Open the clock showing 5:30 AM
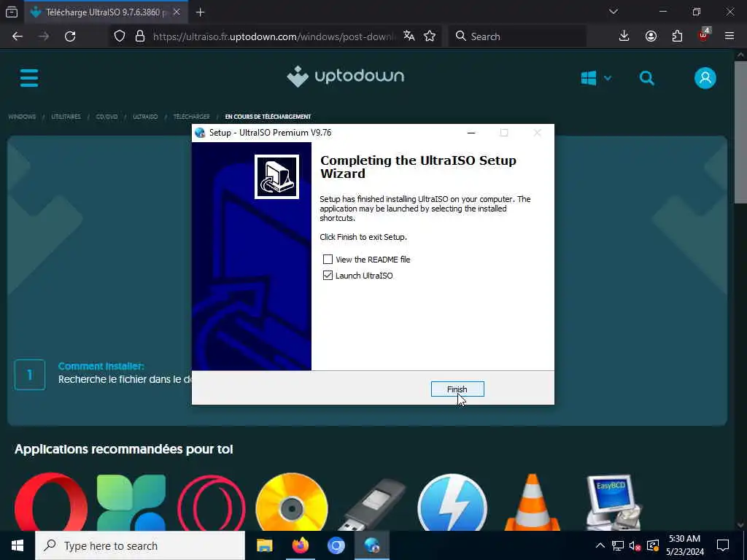This screenshot has width=747, height=560. [684, 545]
